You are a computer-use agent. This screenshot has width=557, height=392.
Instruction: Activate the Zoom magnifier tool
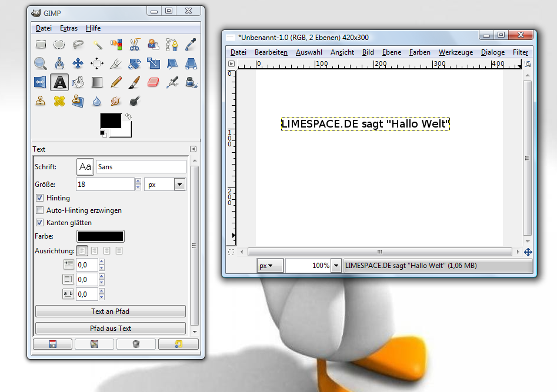coord(40,63)
